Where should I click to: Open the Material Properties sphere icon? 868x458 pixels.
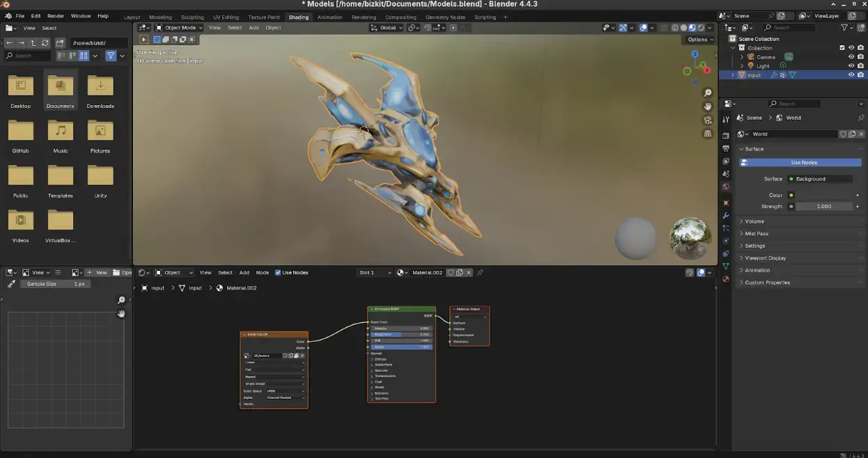(x=726, y=277)
